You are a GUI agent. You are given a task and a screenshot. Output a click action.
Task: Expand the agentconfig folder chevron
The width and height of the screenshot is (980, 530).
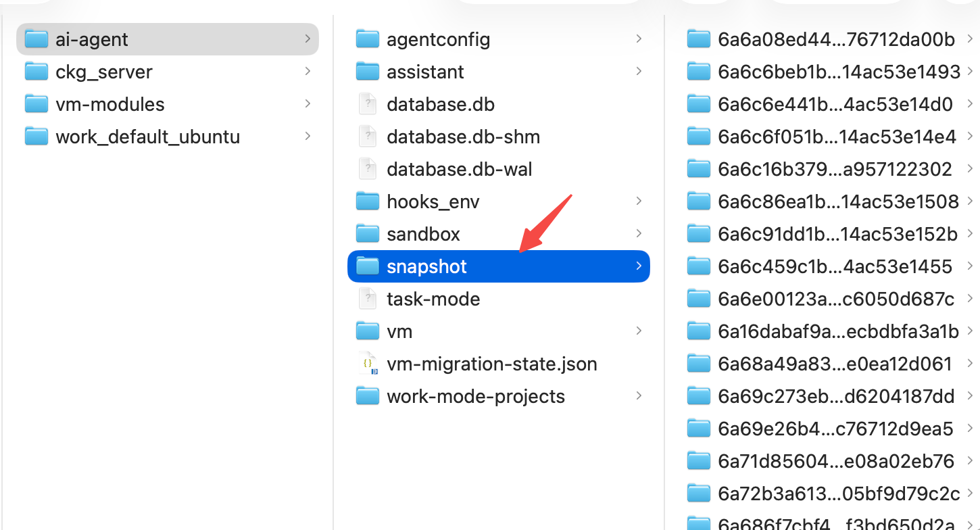tap(639, 39)
